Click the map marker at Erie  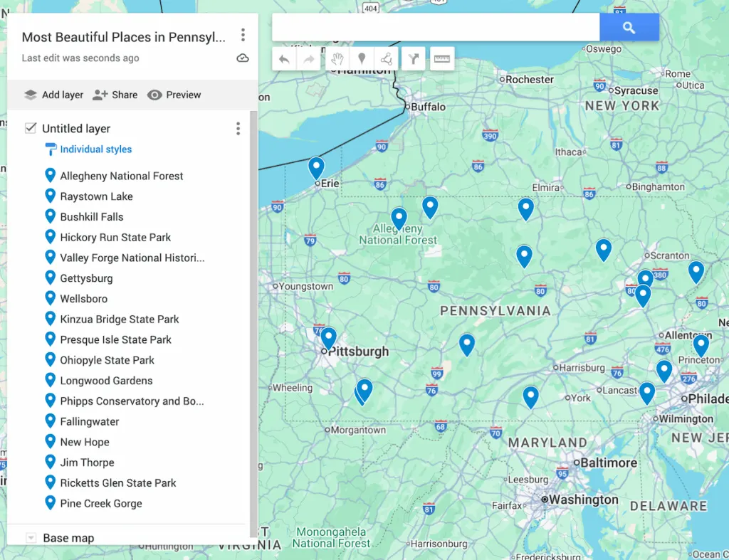point(316,168)
